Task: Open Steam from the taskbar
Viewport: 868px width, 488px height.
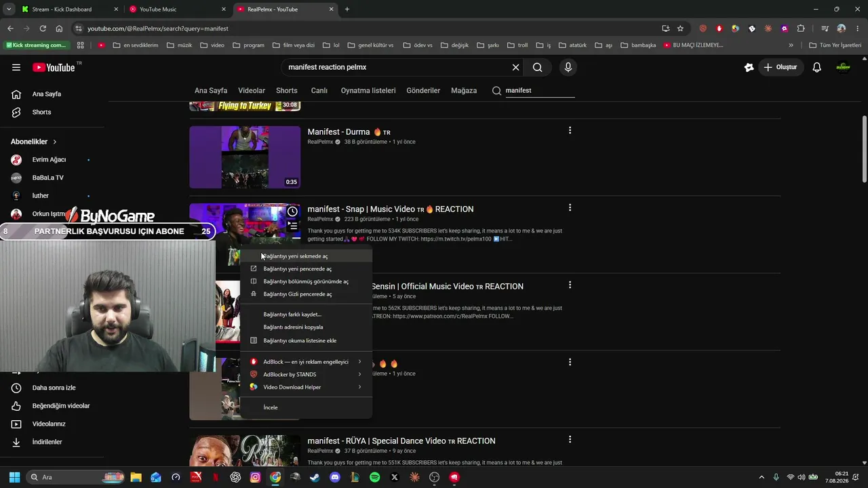Action: point(315,477)
